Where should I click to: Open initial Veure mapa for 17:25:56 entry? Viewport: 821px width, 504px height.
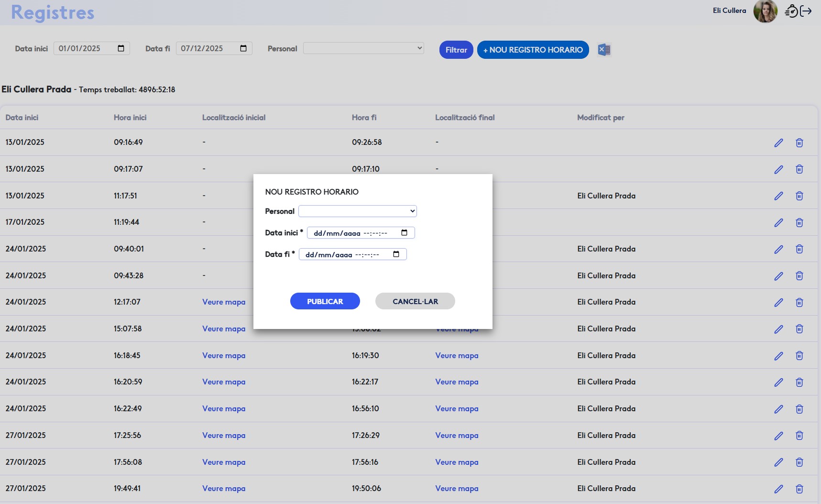coord(223,436)
